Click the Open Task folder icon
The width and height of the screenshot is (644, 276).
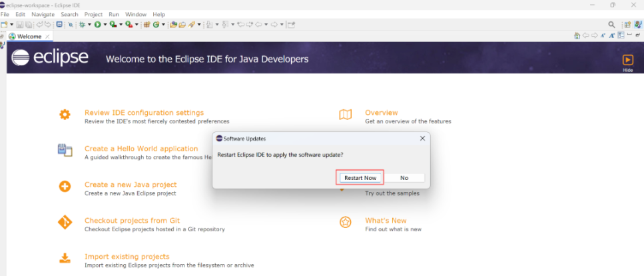click(x=182, y=25)
